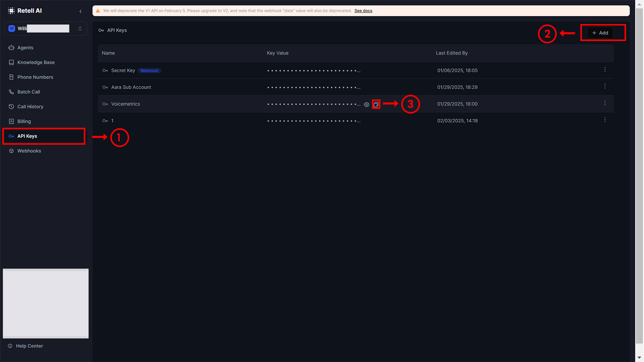
Task: Click the Retell AI logo icon
Action: (11, 11)
